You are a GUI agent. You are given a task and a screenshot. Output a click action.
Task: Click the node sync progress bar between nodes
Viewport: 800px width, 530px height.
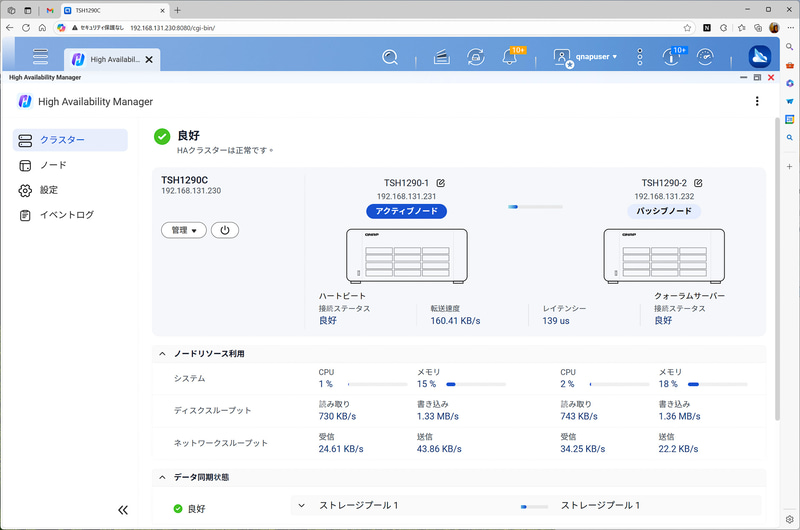[535, 207]
